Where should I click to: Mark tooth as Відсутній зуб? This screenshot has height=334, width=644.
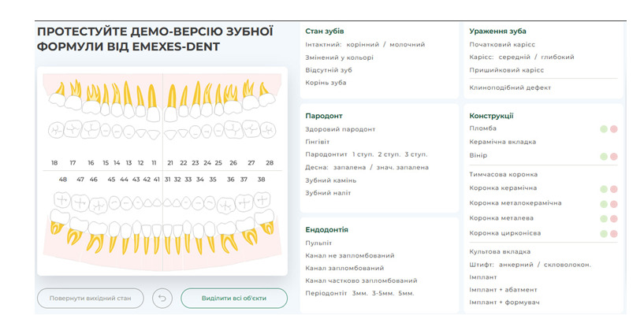[329, 70]
